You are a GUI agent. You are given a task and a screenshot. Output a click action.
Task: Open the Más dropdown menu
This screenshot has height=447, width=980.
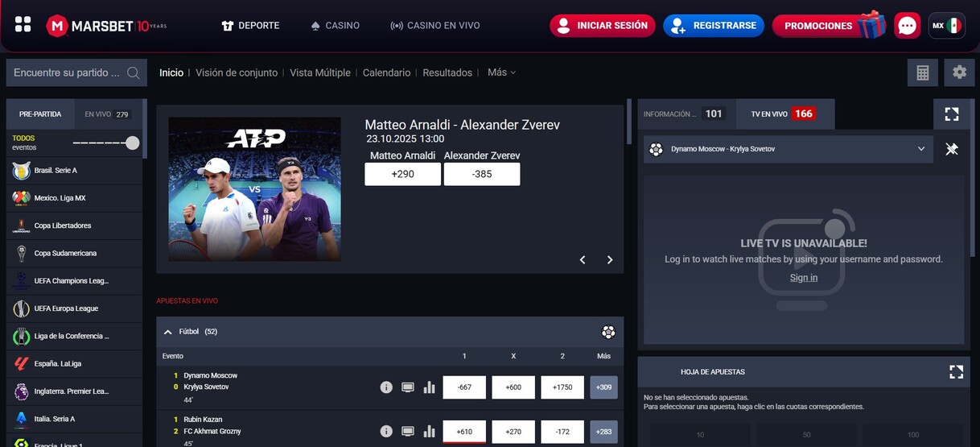(x=501, y=72)
